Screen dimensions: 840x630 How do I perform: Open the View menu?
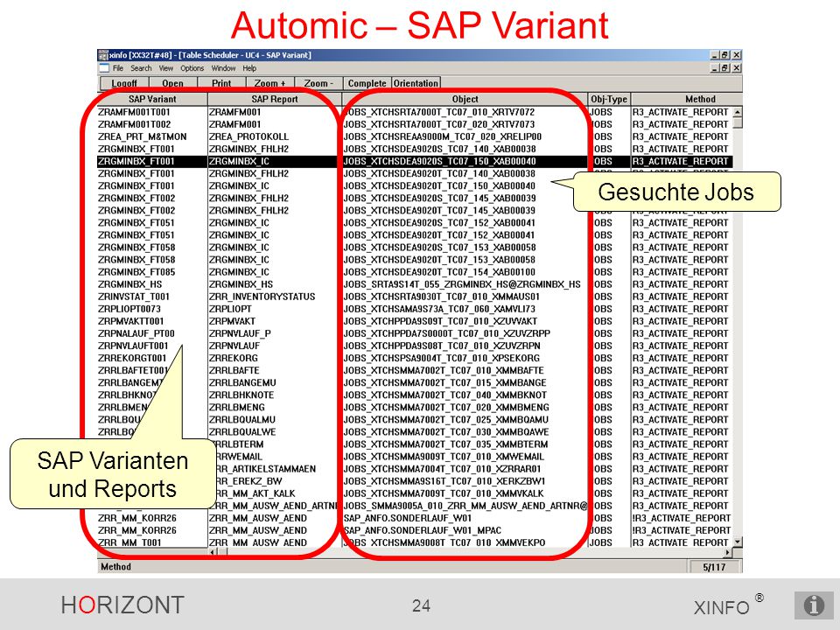166,68
